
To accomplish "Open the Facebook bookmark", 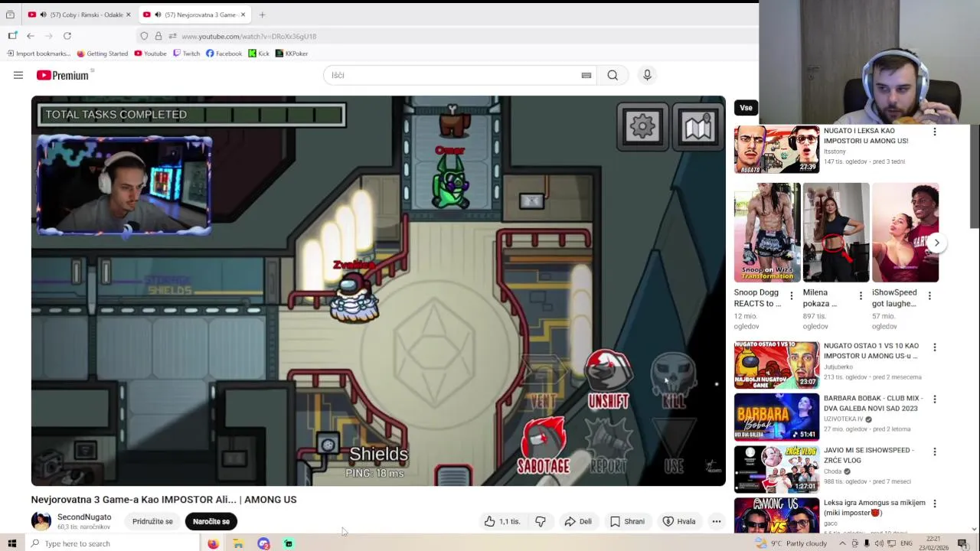I will point(224,54).
